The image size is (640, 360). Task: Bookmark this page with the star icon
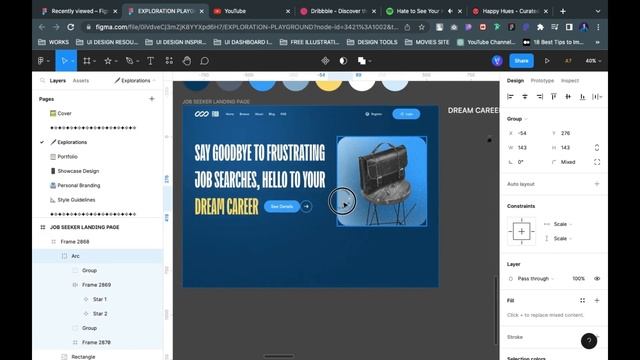(x=422, y=27)
